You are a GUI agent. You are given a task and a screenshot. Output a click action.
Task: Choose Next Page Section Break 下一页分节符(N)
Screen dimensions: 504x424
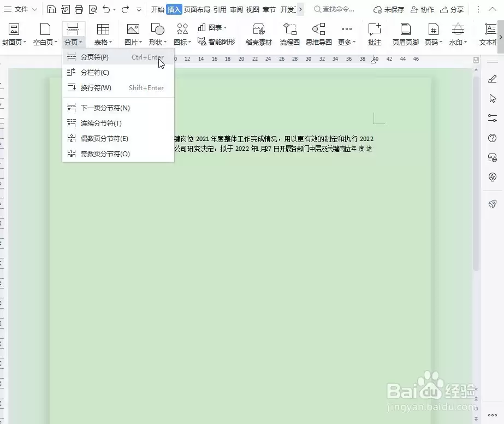point(118,108)
